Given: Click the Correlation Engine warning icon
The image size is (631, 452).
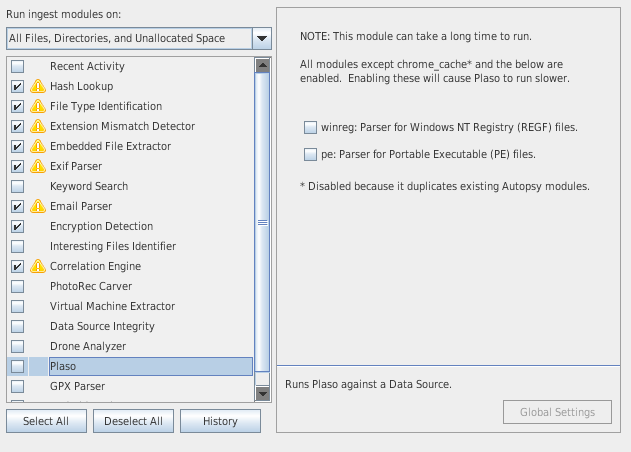Looking at the screenshot, I should (38, 267).
